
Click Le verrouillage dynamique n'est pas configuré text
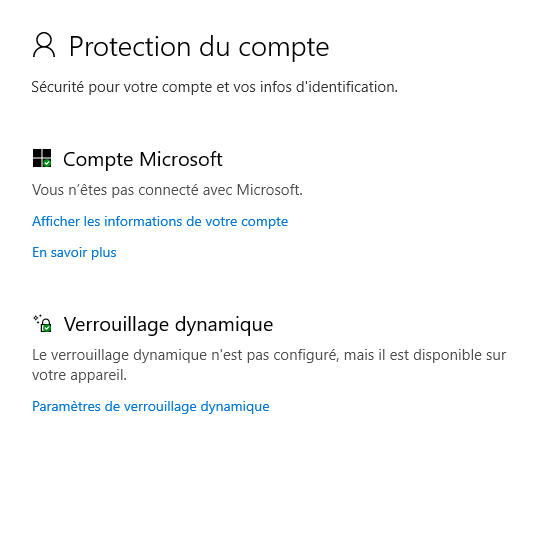[269, 355]
